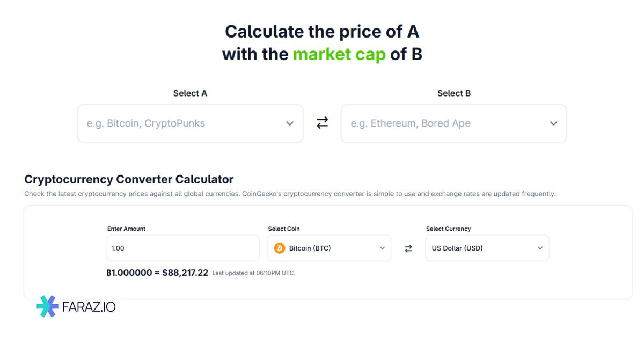The image size is (644, 338).
Task: Open the Select Coin chevron arrow
Action: tap(382, 248)
